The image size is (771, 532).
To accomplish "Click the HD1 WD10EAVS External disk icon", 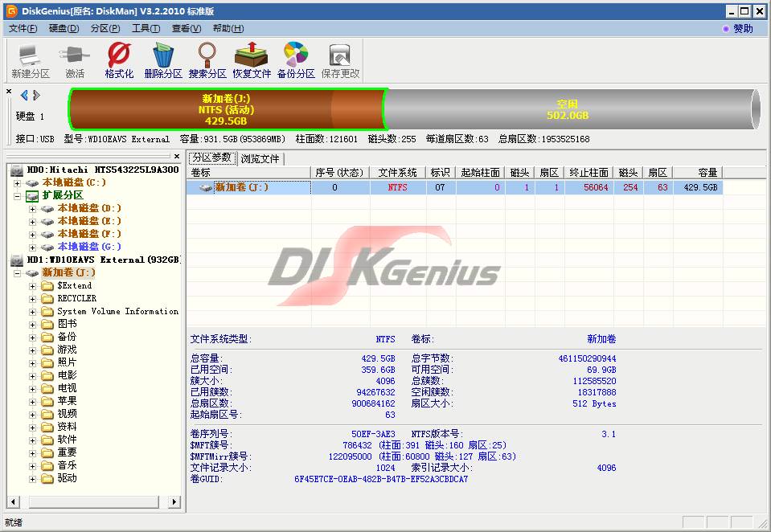I will [17, 260].
